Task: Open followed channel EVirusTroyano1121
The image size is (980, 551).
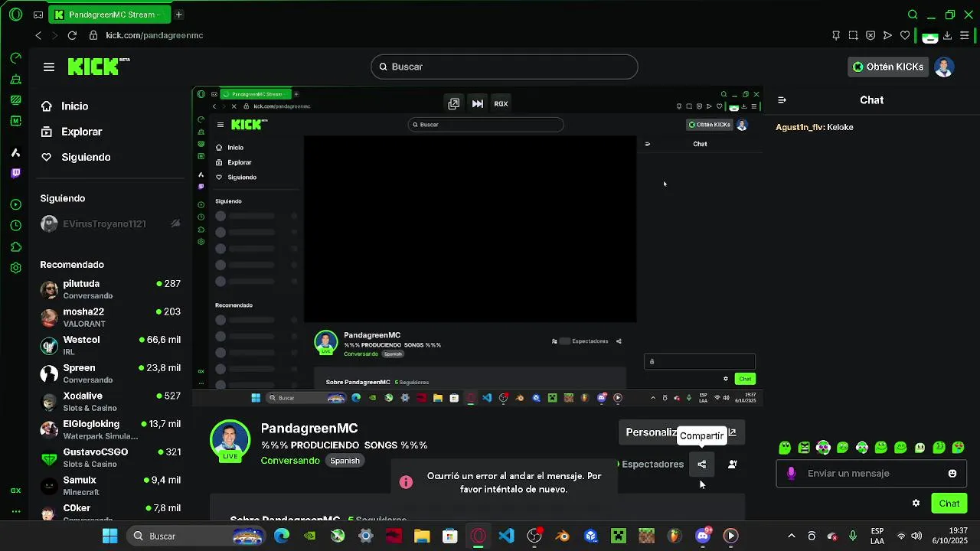Action: pos(110,223)
